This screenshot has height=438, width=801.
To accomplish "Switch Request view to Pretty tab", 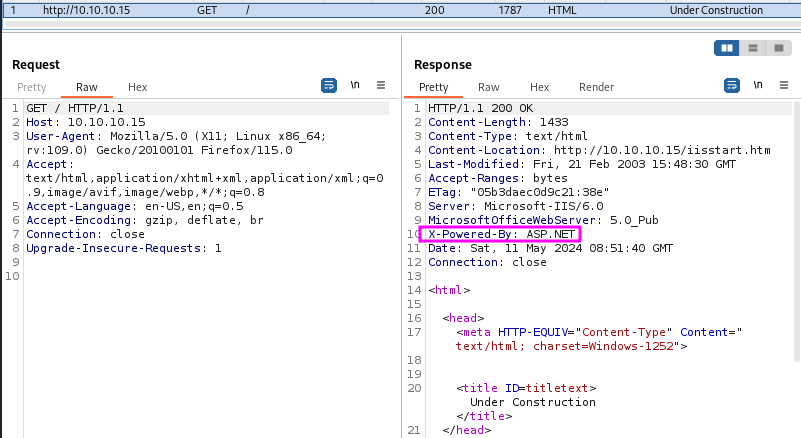I will coord(32,87).
